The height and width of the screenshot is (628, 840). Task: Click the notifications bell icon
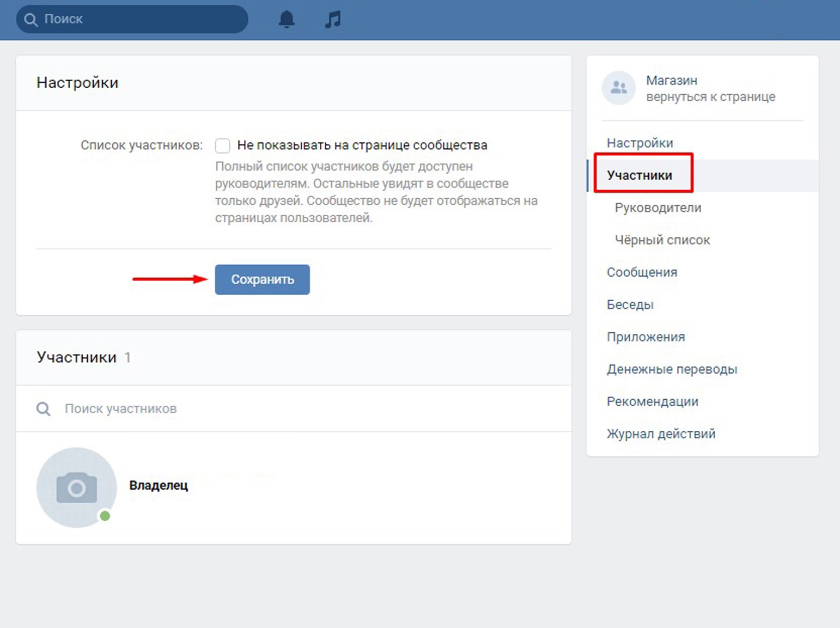coord(287,19)
